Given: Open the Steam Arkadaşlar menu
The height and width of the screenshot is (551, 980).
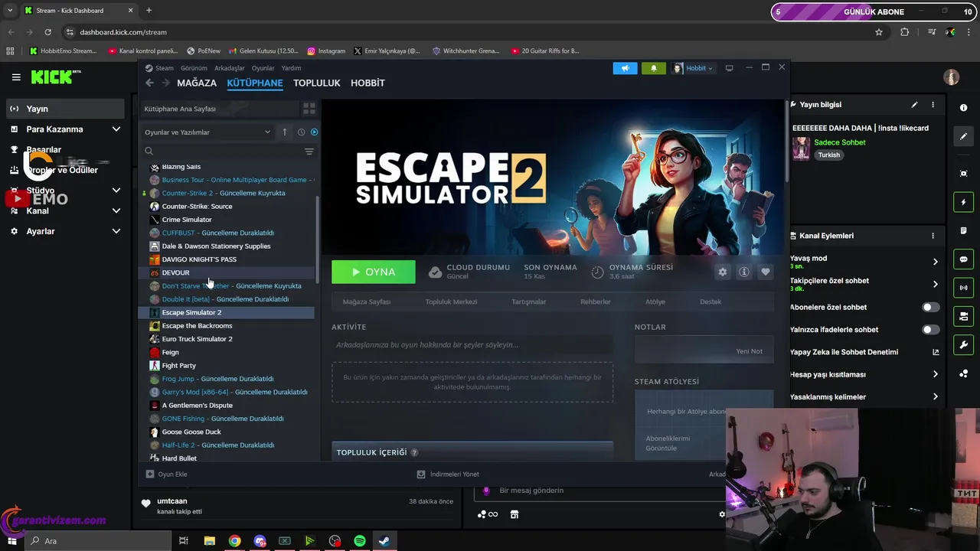Looking at the screenshot, I should pos(230,68).
